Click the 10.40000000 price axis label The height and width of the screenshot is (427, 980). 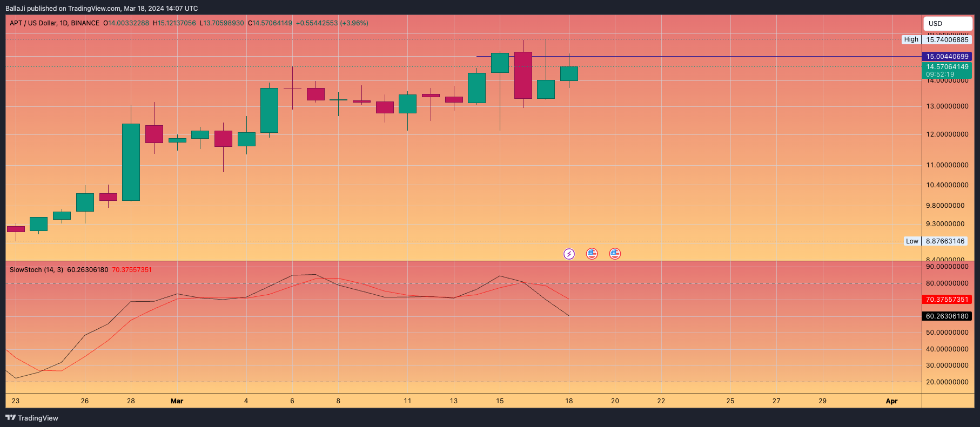tap(947, 185)
